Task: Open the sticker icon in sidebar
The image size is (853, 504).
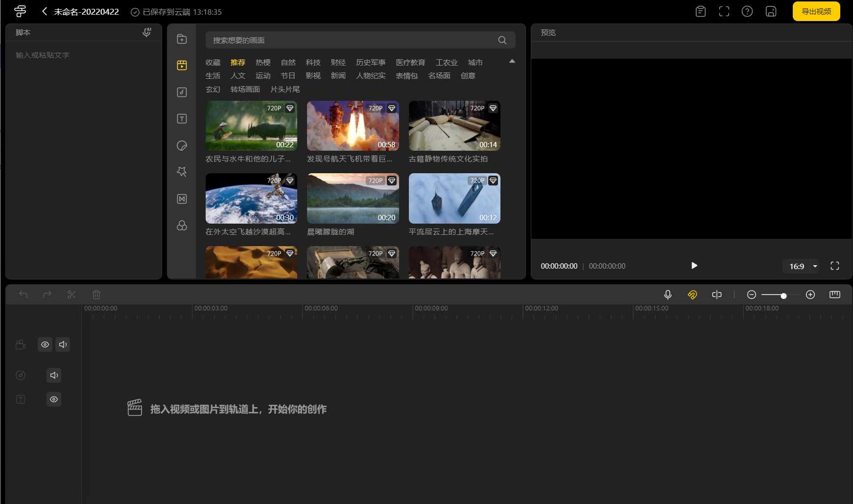Action: point(182,145)
